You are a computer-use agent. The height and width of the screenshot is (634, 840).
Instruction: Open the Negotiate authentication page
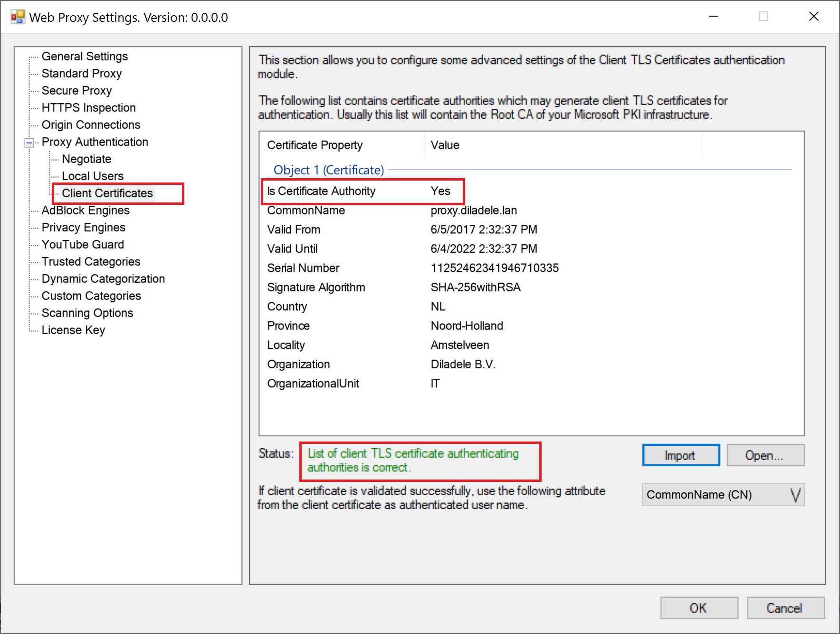(86, 159)
